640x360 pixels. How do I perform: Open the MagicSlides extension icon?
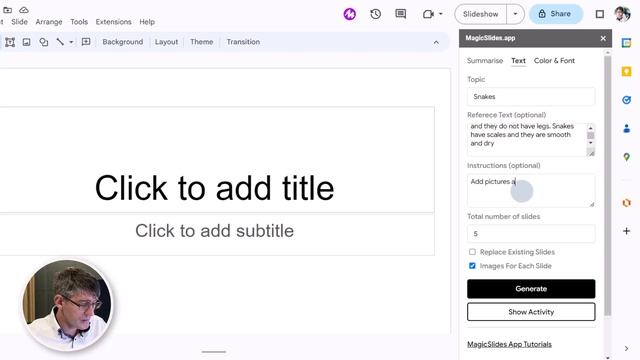[x=349, y=14]
